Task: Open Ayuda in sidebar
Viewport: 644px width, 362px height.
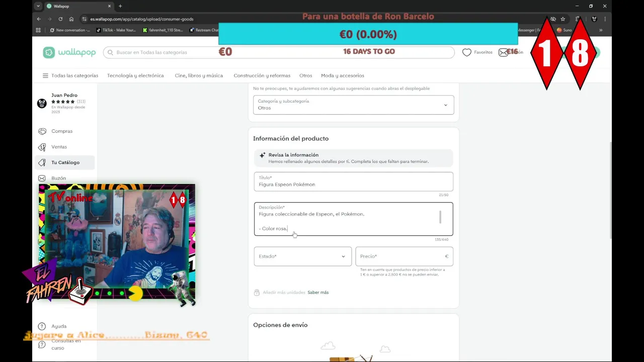Action: coord(59,326)
